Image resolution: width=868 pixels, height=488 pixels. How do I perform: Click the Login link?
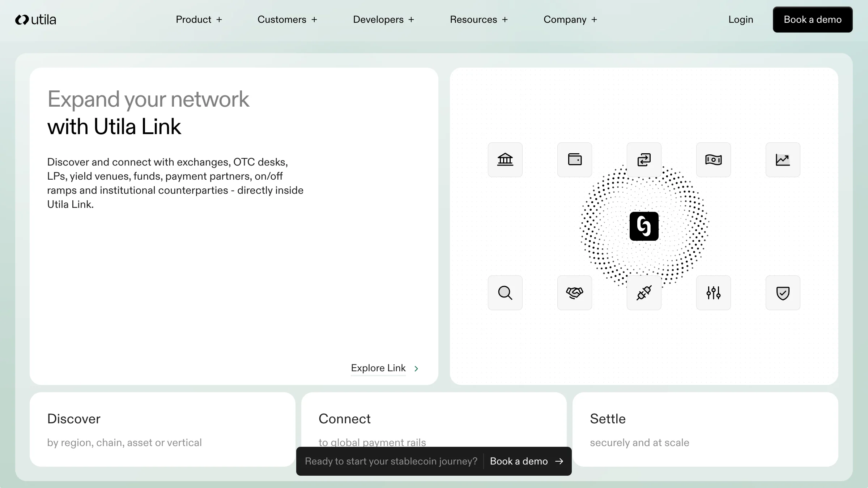tap(740, 20)
